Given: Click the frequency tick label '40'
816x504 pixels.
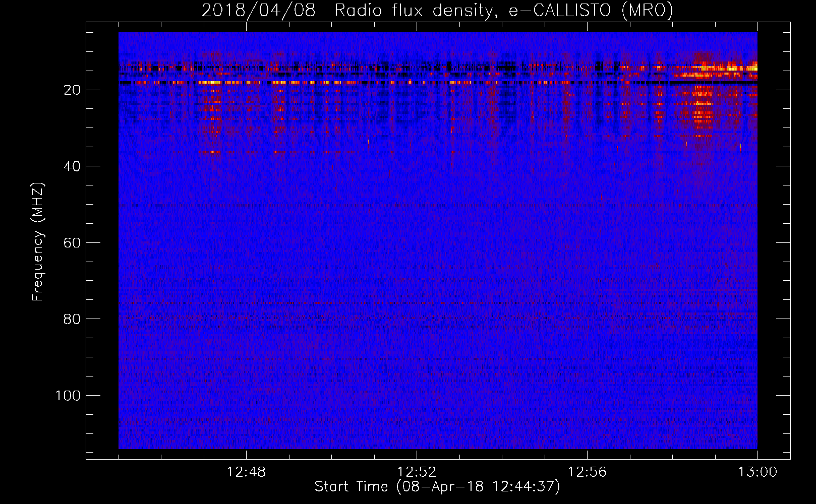Looking at the screenshot, I should pyautogui.click(x=72, y=166).
